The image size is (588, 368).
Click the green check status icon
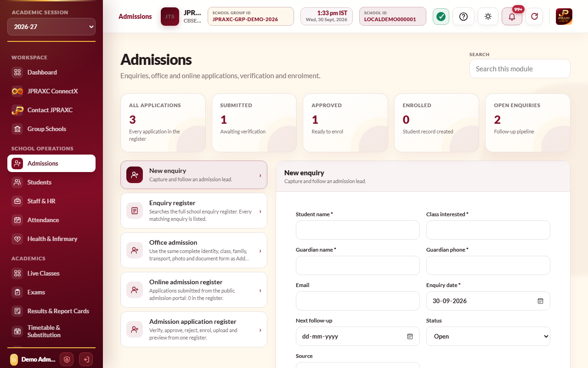(x=441, y=17)
